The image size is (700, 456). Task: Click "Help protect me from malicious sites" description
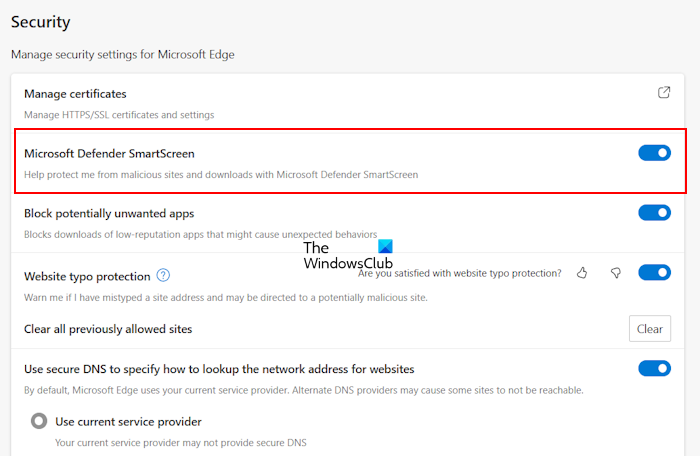(221, 175)
